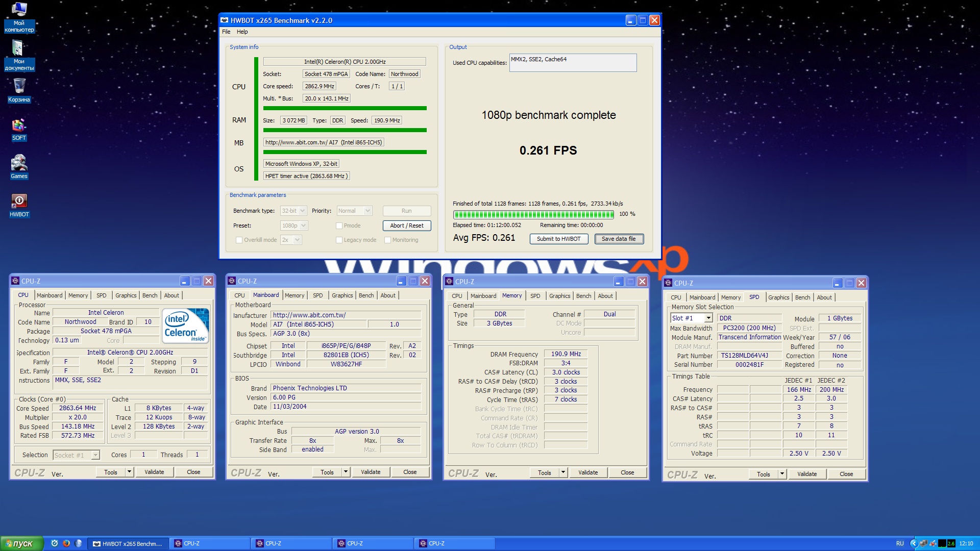980x551 pixels.
Task: Click Save data file button
Action: 619,239
